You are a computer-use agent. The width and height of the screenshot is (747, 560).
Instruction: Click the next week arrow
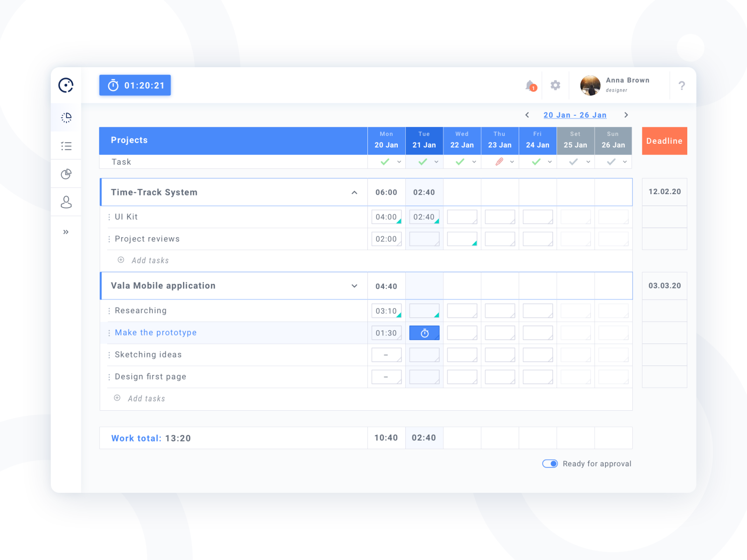(x=626, y=115)
